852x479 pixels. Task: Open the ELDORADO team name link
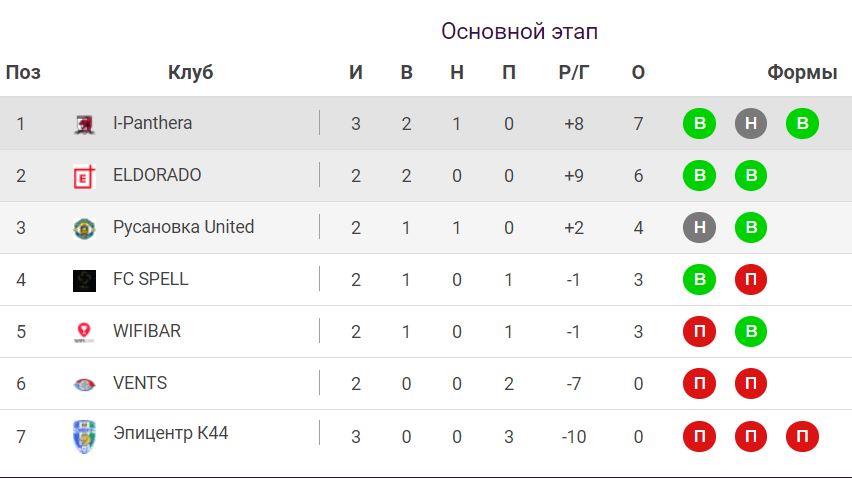157,175
